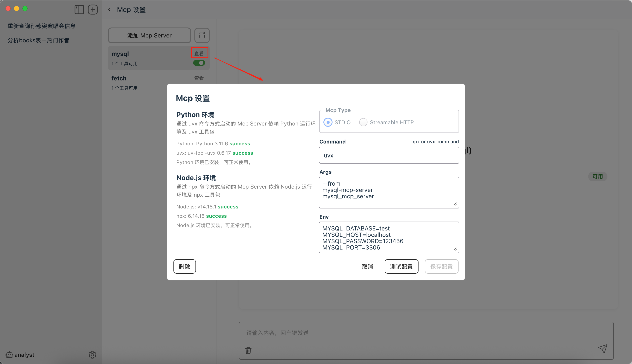Toggle the mysql server switch off
The height and width of the screenshot is (364, 632).
[x=199, y=63]
